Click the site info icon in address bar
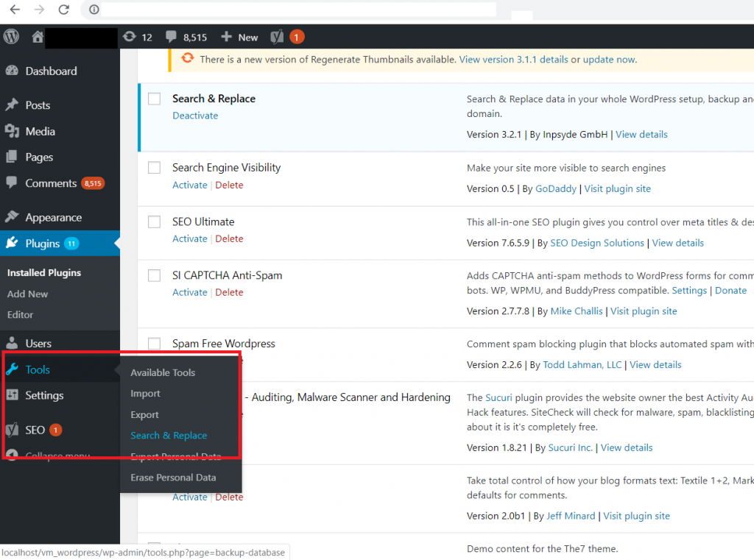 94,9
